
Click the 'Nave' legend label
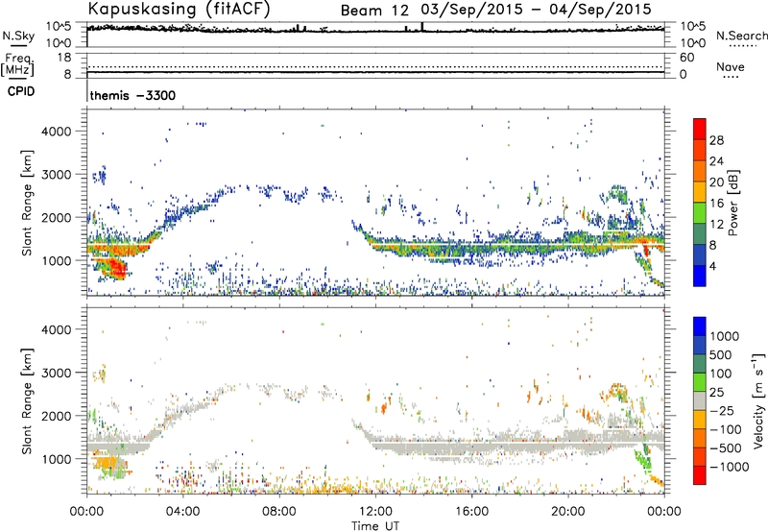(x=730, y=67)
